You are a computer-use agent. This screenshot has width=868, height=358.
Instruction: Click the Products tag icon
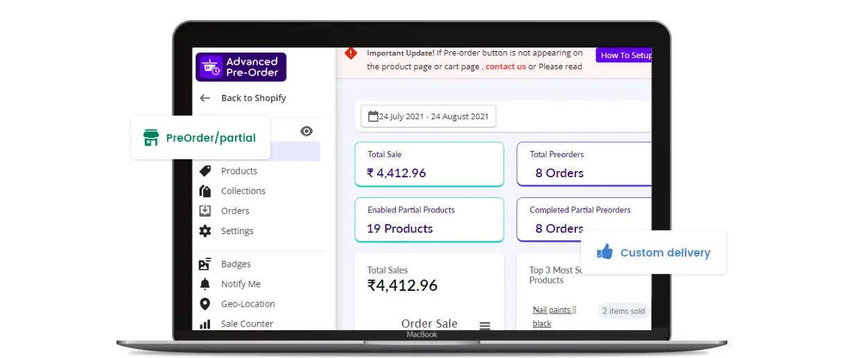click(205, 171)
